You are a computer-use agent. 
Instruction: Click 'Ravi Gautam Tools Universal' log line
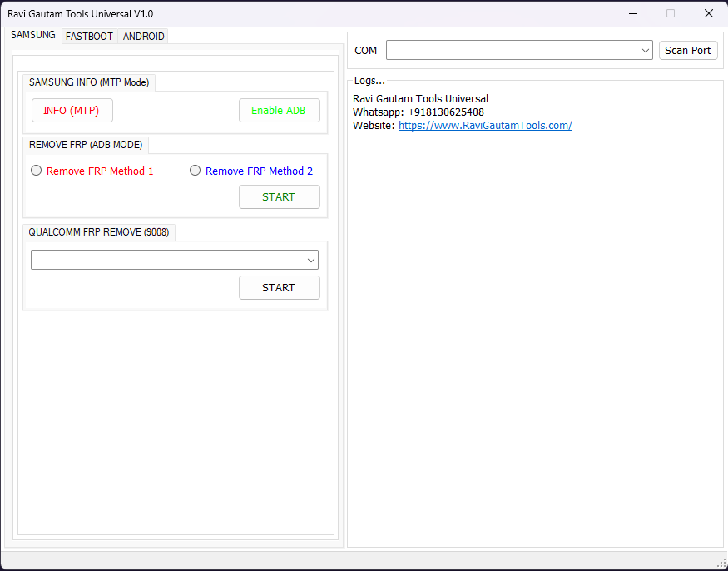[x=421, y=98]
